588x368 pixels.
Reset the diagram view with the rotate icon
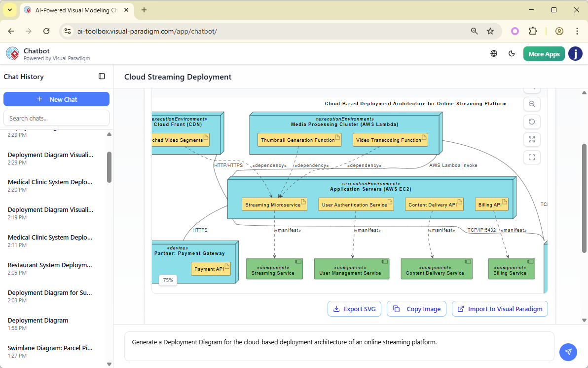(x=532, y=122)
